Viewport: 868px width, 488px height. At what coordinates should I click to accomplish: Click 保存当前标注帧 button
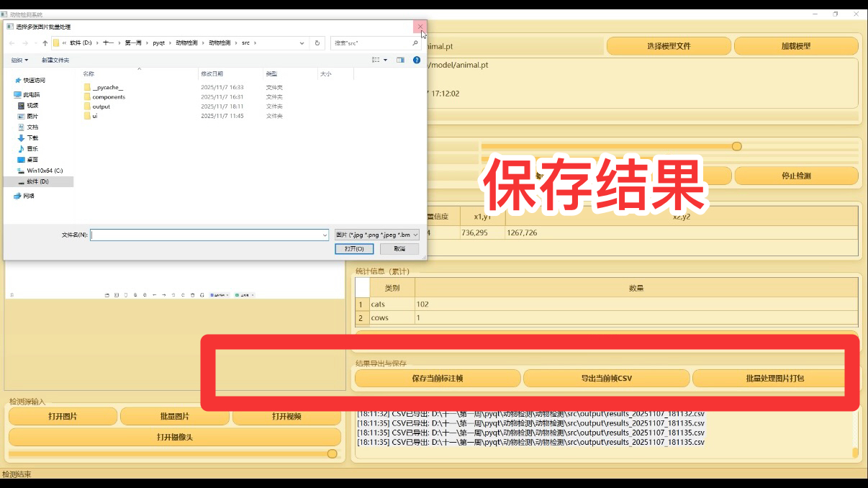[438, 378]
